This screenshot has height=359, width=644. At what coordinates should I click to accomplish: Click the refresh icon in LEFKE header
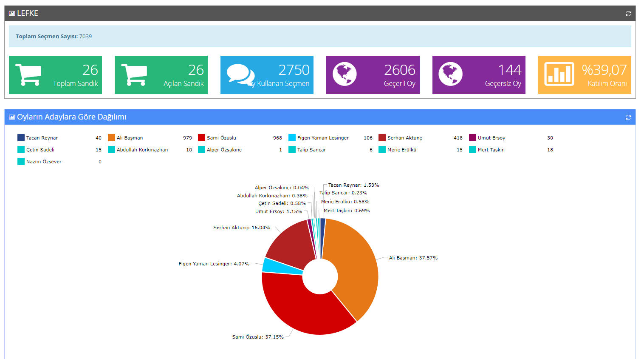point(628,14)
